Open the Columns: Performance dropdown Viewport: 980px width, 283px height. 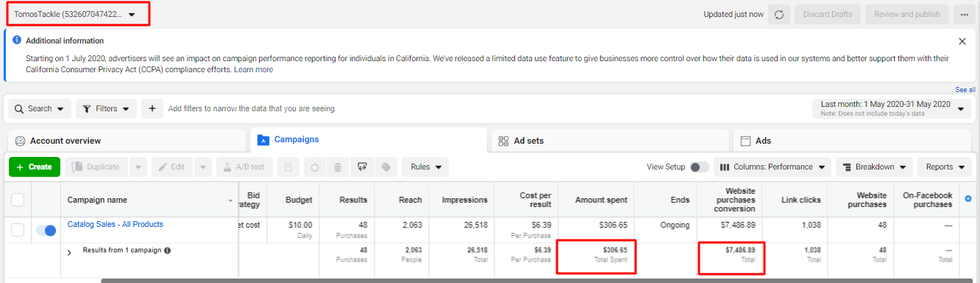(773, 167)
